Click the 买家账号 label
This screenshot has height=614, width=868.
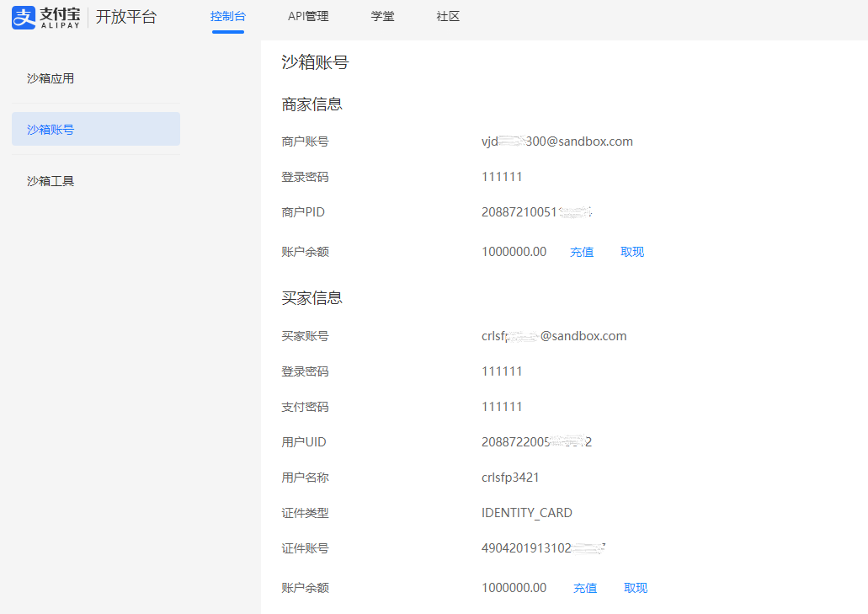(x=305, y=336)
